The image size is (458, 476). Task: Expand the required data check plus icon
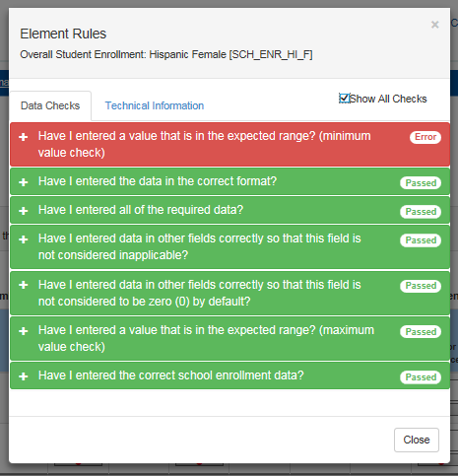pyautogui.click(x=24, y=211)
